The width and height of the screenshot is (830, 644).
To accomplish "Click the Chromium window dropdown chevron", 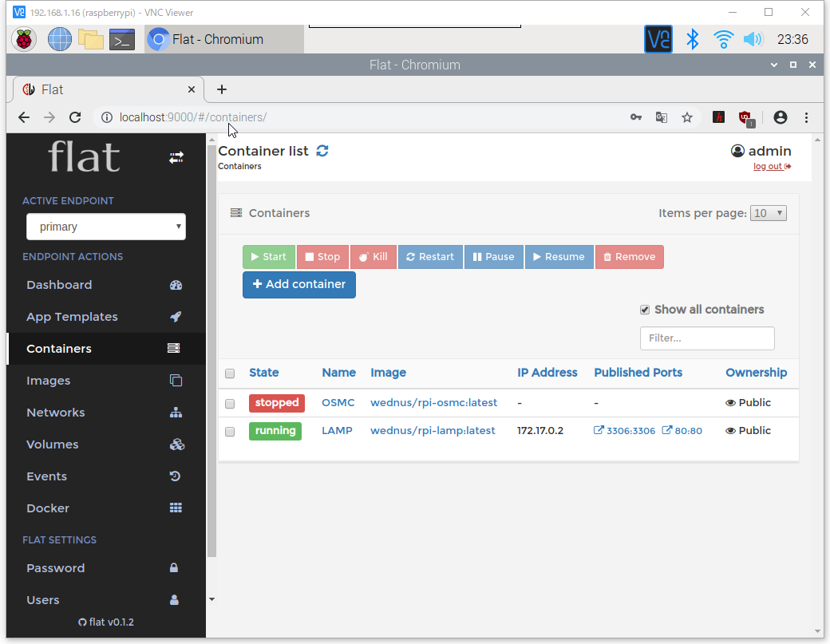I will pyautogui.click(x=774, y=65).
